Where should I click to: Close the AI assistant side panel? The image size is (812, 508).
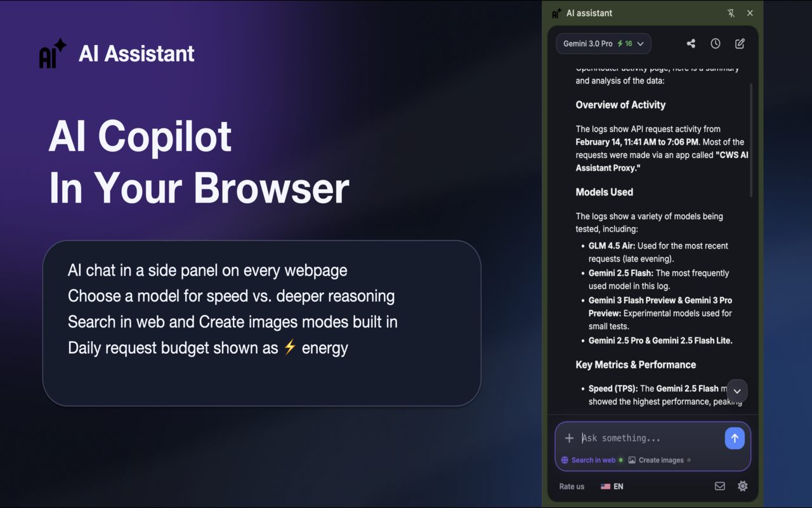point(750,13)
